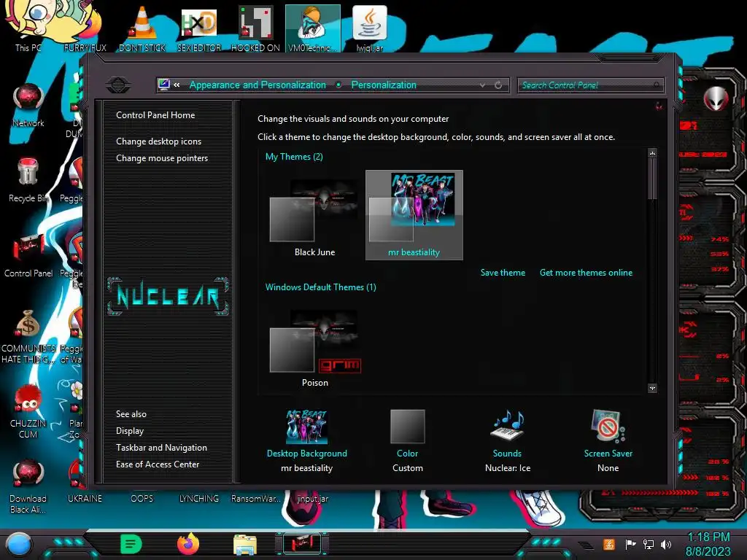The image size is (747, 560).
Task: Open the Control Panel desktop icon
Action: point(28,254)
